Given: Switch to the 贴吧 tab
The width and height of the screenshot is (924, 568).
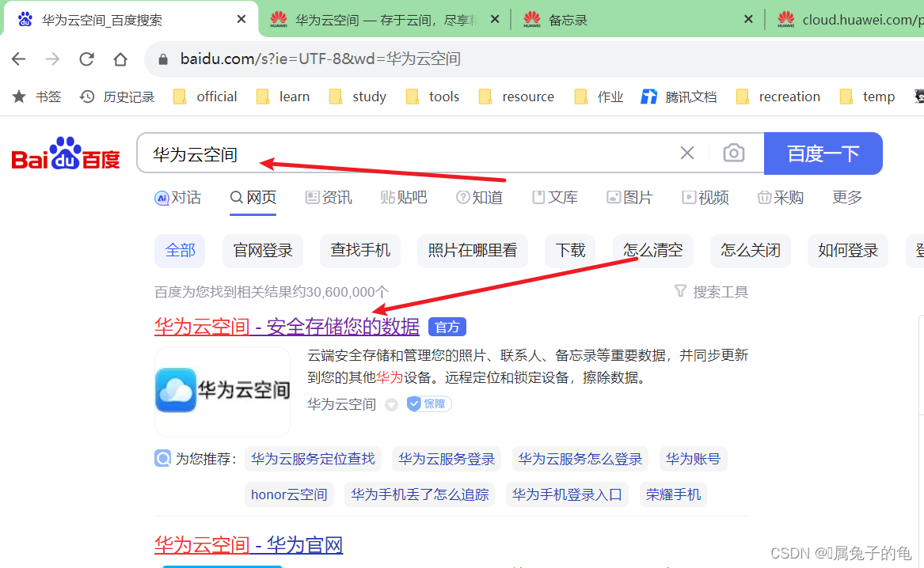Looking at the screenshot, I should (x=404, y=198).
